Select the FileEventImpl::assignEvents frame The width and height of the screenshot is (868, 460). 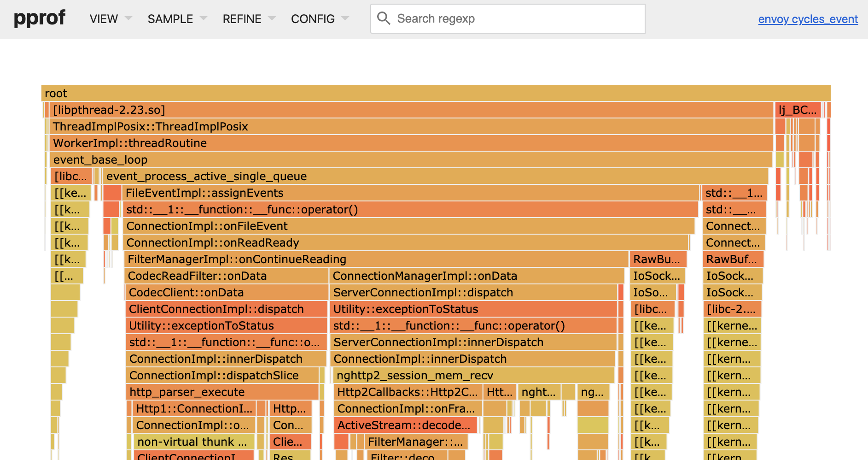click(x=411, y=193)
